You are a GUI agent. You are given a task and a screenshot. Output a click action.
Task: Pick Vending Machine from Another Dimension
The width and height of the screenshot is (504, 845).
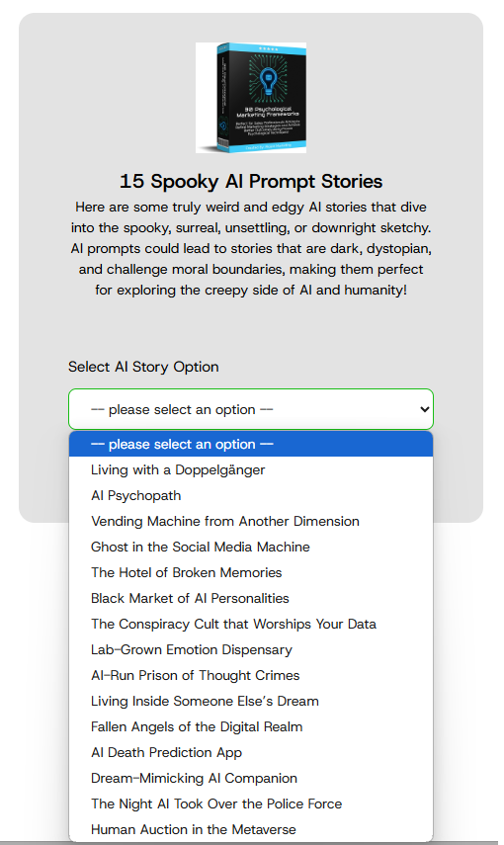pyautogui.click(x=251, y=521)
